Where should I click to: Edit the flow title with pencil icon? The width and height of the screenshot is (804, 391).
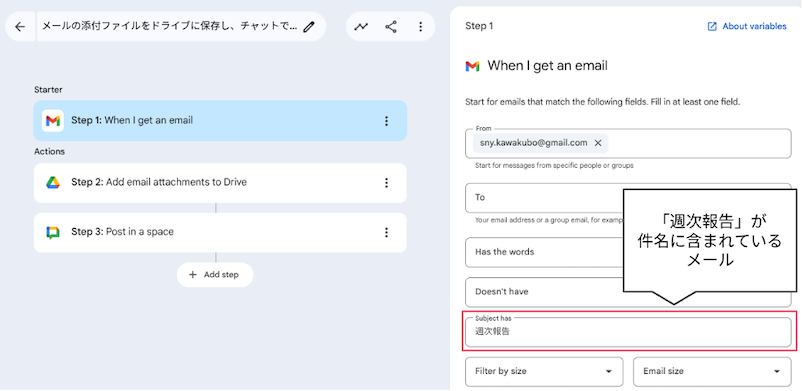coord(308,27)
